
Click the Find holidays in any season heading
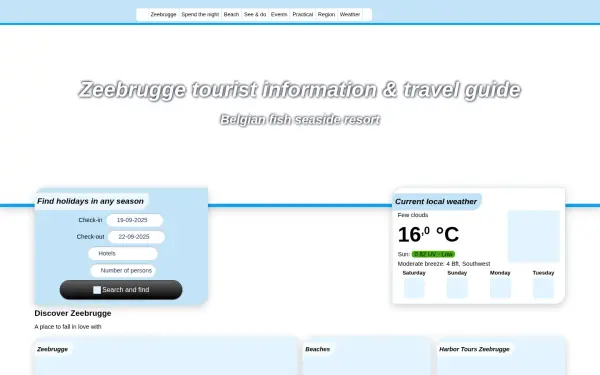pos(90,201)
